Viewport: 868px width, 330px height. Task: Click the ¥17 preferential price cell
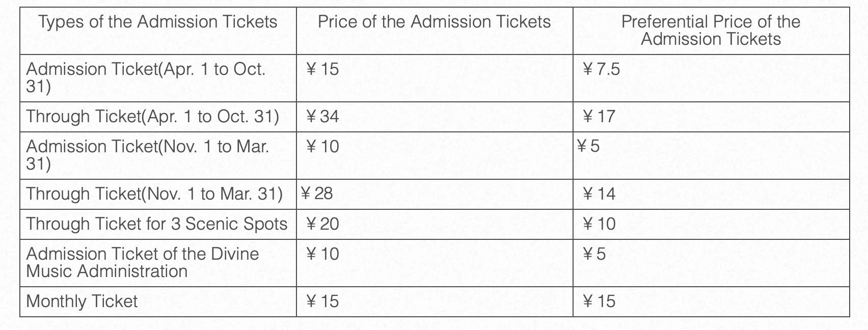[599, 117]
